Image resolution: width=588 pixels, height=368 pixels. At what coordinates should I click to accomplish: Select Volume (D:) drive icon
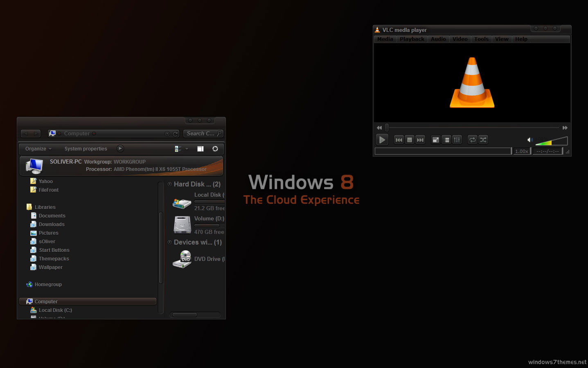pyautogui.click(x=182, y=224)
